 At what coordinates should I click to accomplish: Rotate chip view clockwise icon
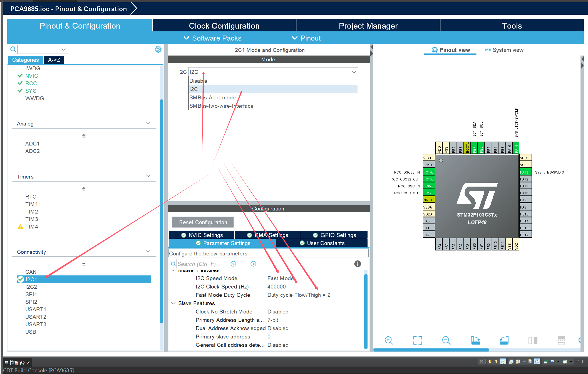pos(475,340)
